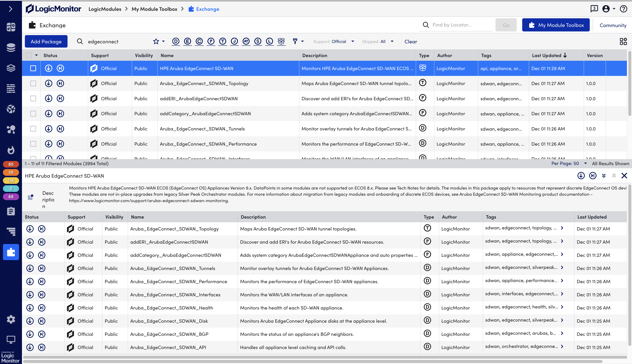The image size is (632, 364).
Task: Filter by LogSource (L) type icon
Action: tap(270, 41)
